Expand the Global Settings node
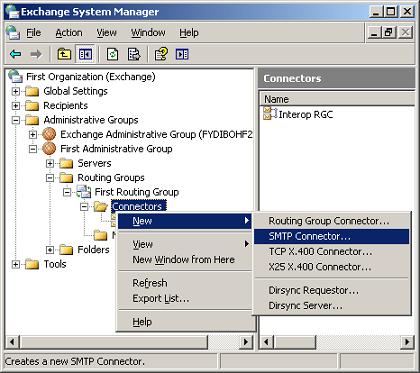This screenshot has width=420, height=373. tap(15, 91)
